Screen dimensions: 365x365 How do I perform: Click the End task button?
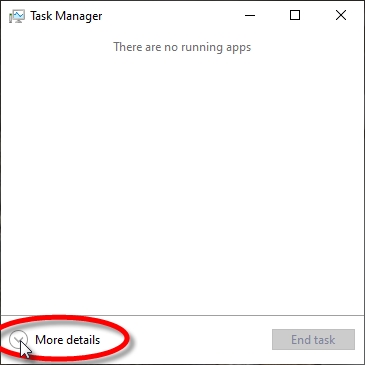[x=313, y=340]
